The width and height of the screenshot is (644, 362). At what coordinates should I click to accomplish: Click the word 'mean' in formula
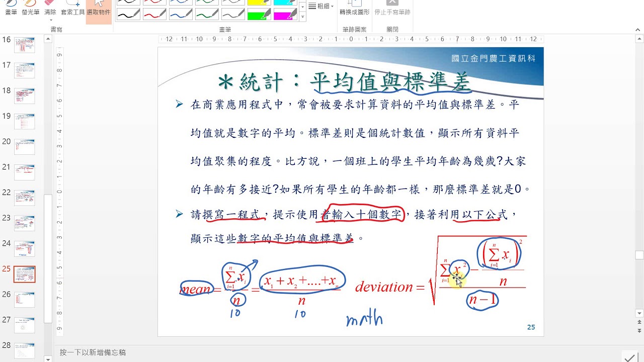[x=195, y=289]
